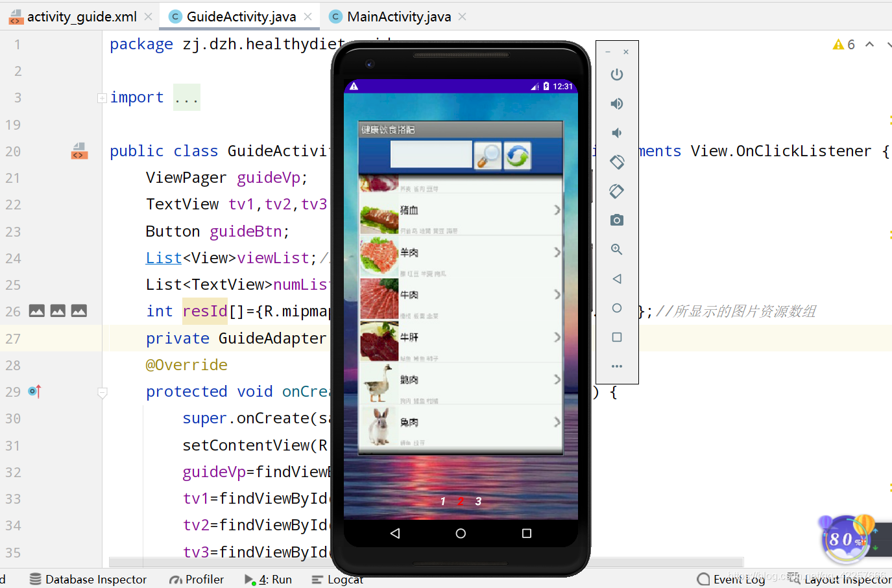Jump to previous highlighted error with the up arrow
The width and height of the screenshot is (892, 588).
click(x=870, y=44)
